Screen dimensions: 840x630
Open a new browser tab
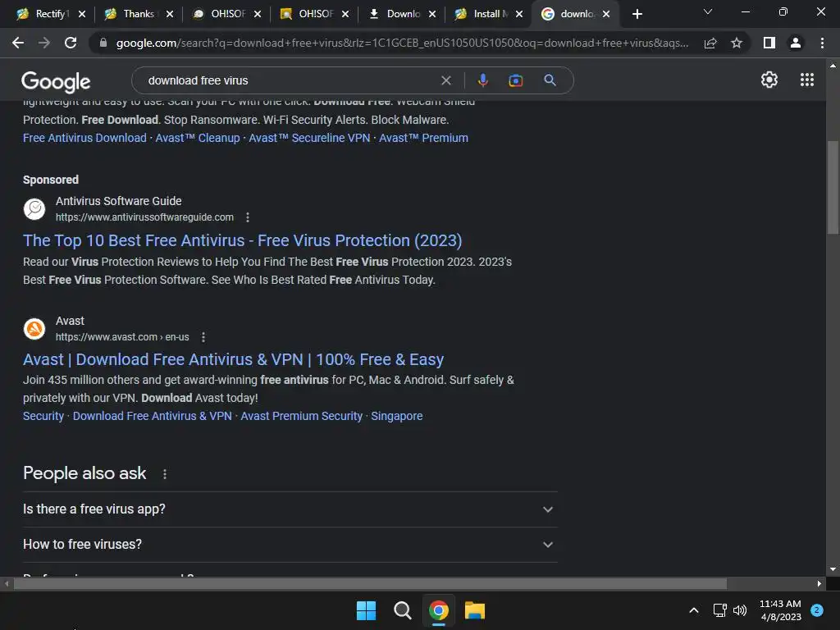(637, 14)
